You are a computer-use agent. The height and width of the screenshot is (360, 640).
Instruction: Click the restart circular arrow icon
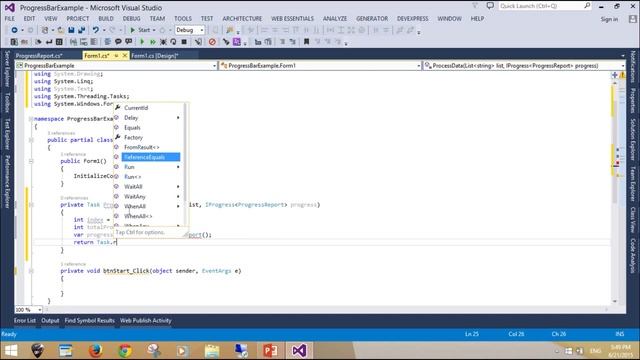point(173,42)
